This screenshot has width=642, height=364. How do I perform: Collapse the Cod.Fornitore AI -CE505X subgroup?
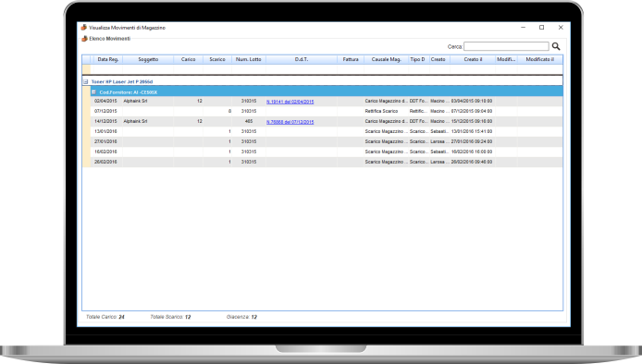click(x=93, y=92)
